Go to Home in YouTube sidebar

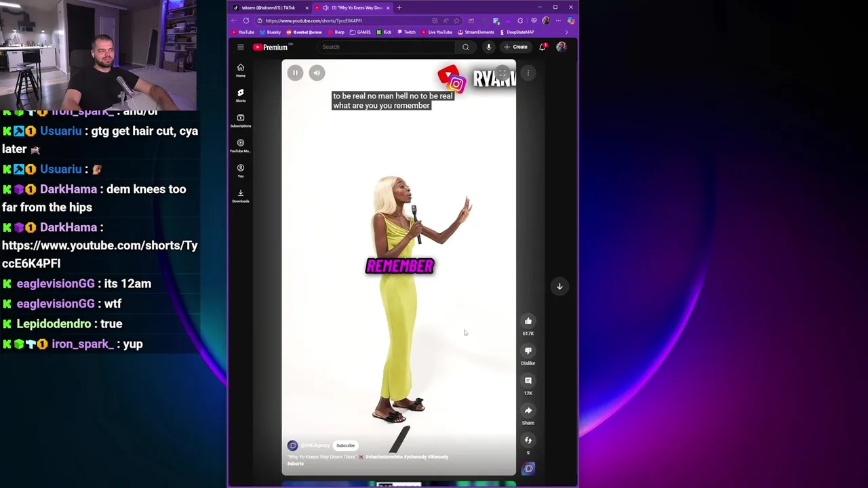(241, 70)
